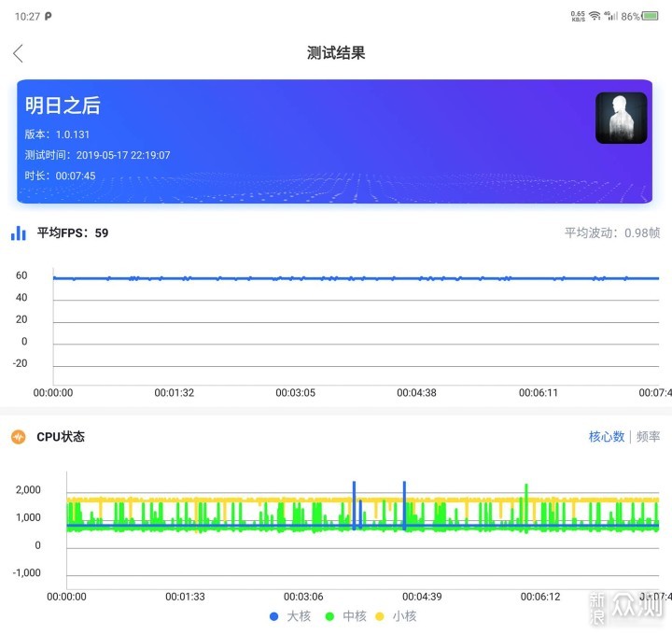Click the 测试结果 page title
This screenshot has height=634, width=672.
(336, 53)
